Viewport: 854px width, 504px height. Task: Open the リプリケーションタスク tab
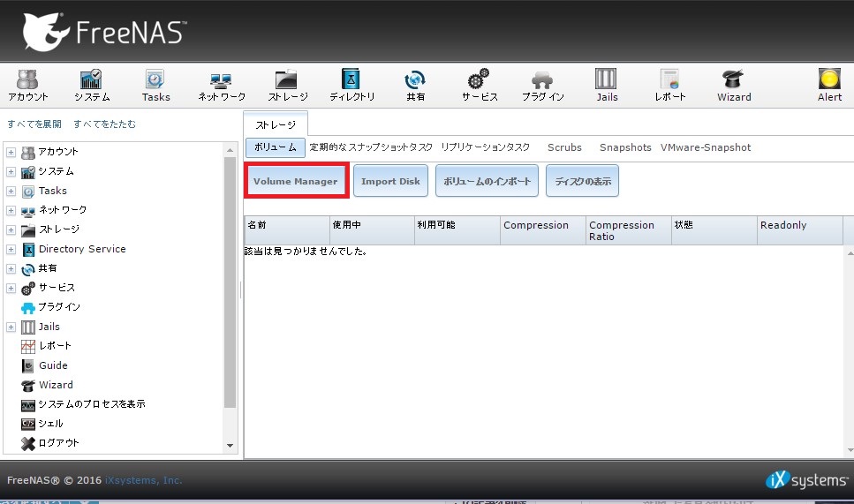[485, 147]
